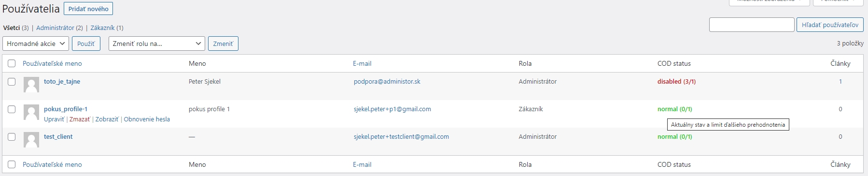Tick checkbox for test_client row
Screen dimensions: 868x176
(x=12, y=137)
